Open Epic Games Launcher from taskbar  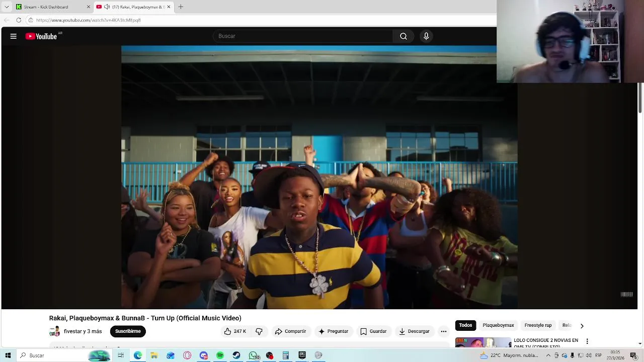click(x=302, y=355)
